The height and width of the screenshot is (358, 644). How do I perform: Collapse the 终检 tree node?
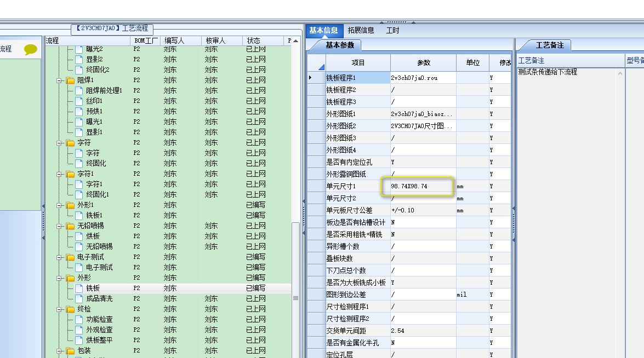59,310
